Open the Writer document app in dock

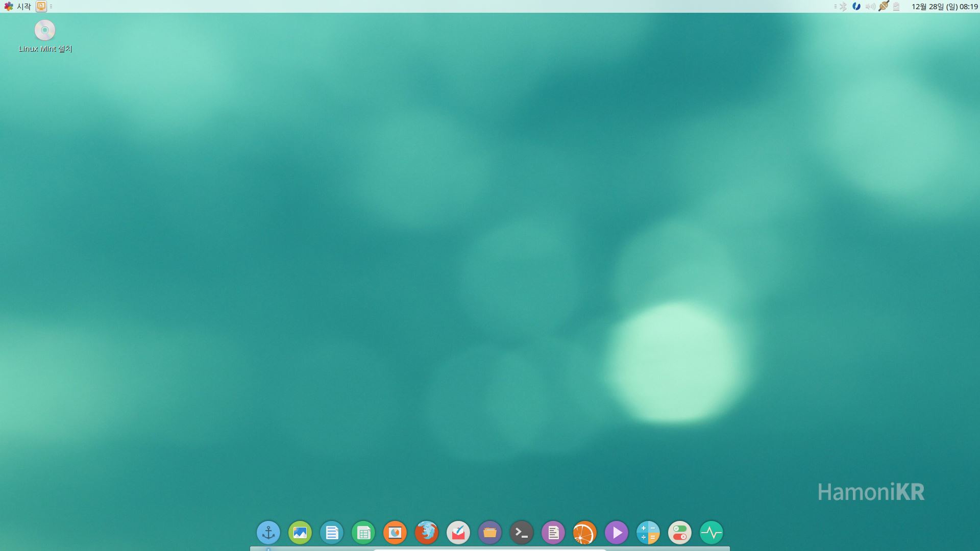[x=332, y=533]
